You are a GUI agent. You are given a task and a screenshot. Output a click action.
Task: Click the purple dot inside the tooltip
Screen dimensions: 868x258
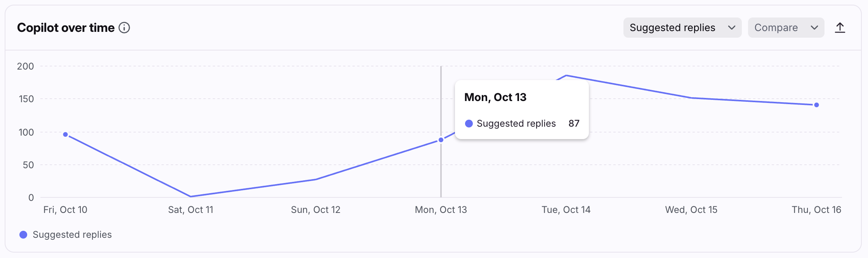click(x=469, y=124)
